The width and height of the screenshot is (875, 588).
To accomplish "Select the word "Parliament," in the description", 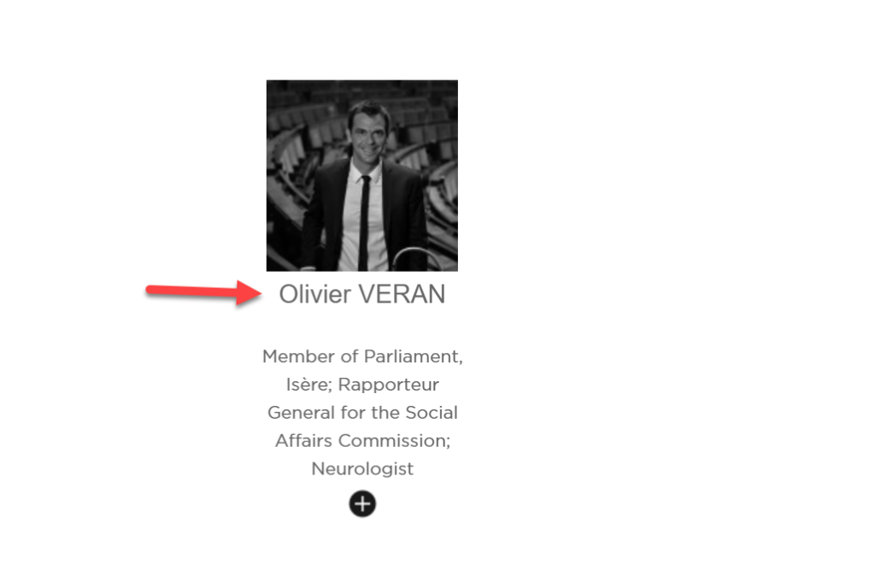I will 414,356.
